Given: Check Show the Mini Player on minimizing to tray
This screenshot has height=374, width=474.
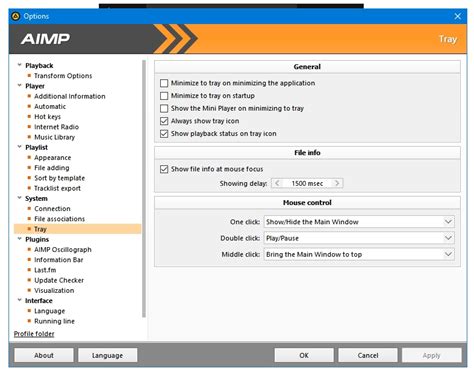Looking at the screenshot, I should pos(164,108).
